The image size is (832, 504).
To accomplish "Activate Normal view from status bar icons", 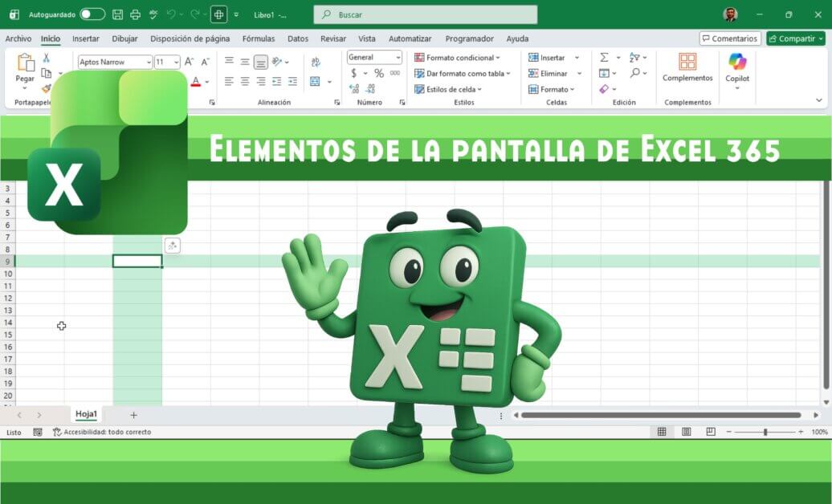I will coord(662,431).
